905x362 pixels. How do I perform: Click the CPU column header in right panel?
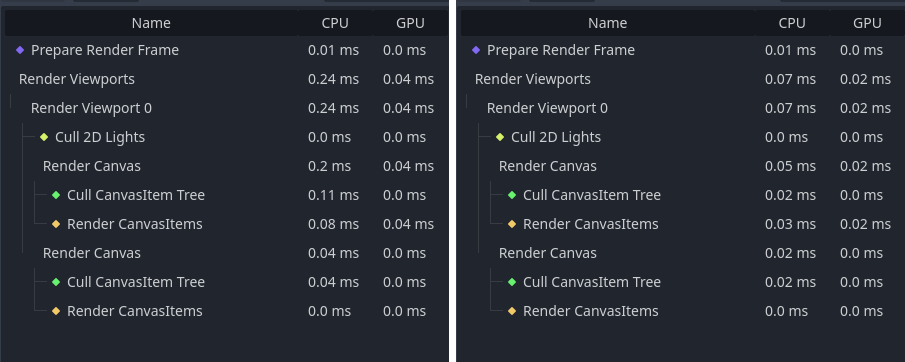792,23
